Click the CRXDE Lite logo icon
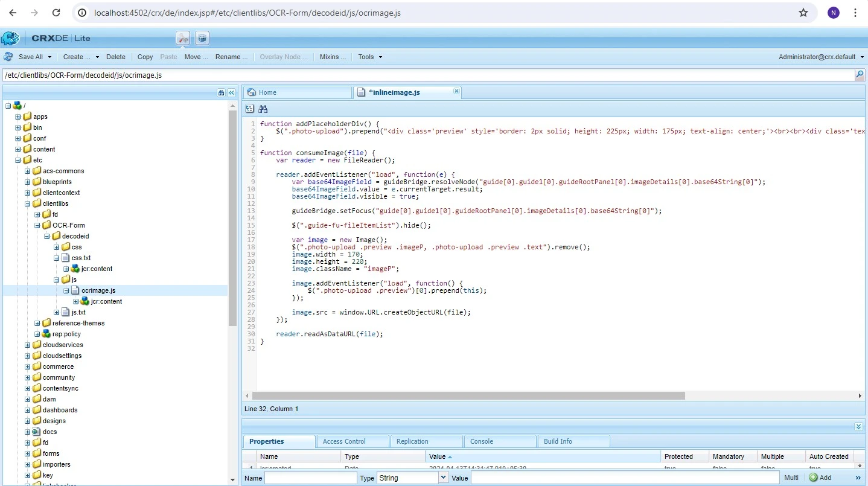The height and width of the screenshot is (486, 868). 10,38
